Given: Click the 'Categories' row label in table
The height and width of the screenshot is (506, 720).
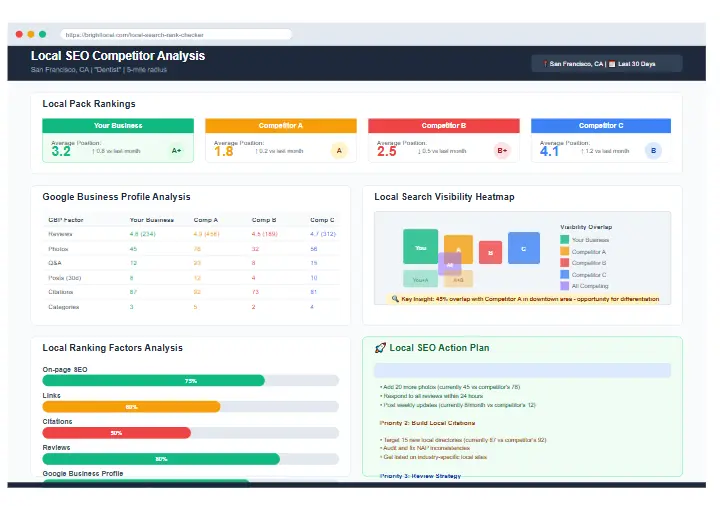Looking at the screenshot, I should pyautogui.click(x=64, y=307).
